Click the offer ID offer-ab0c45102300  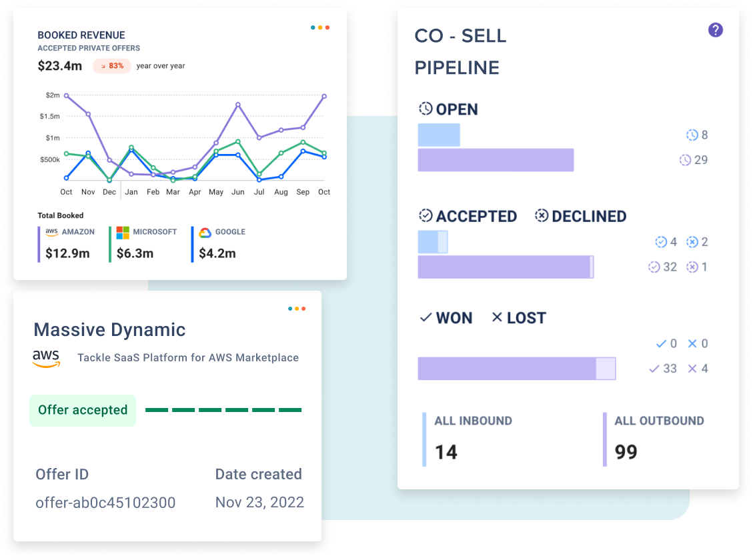tap(105, 503)
